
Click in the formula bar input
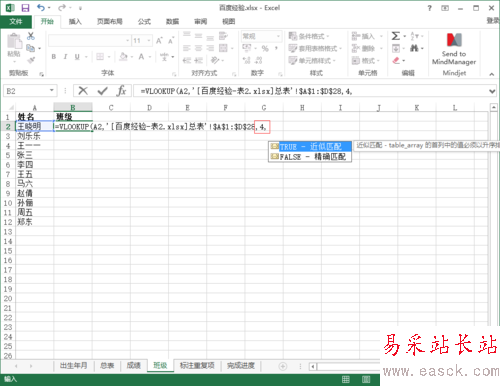coord(311,91)
